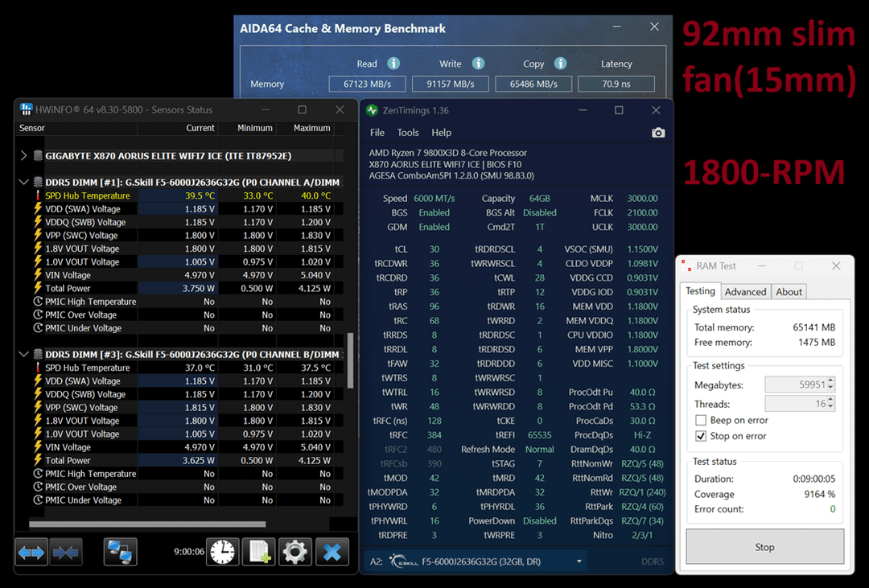Click the AIDA64 Read info icon
Image resolution: width=869 pixels, height=588 pixels.
(x=393, y=64)
